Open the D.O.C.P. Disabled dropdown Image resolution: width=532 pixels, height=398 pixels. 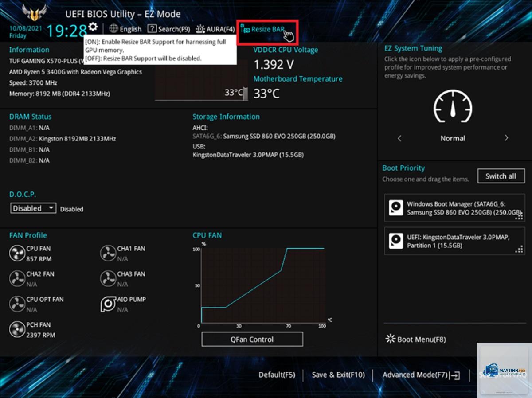tap(33, 208)
